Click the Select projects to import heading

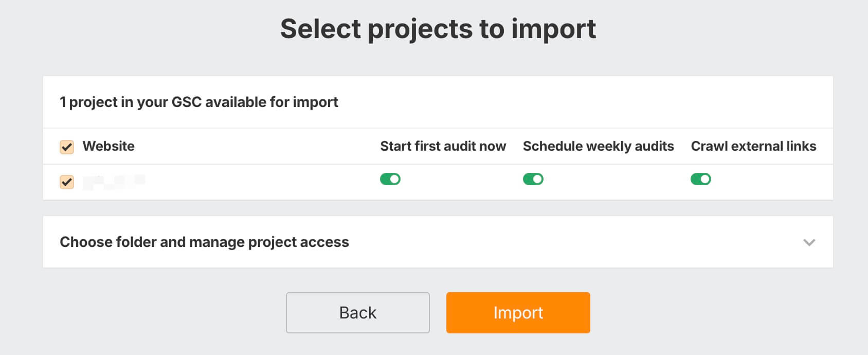pyautogui.click(x=438, y=29)
